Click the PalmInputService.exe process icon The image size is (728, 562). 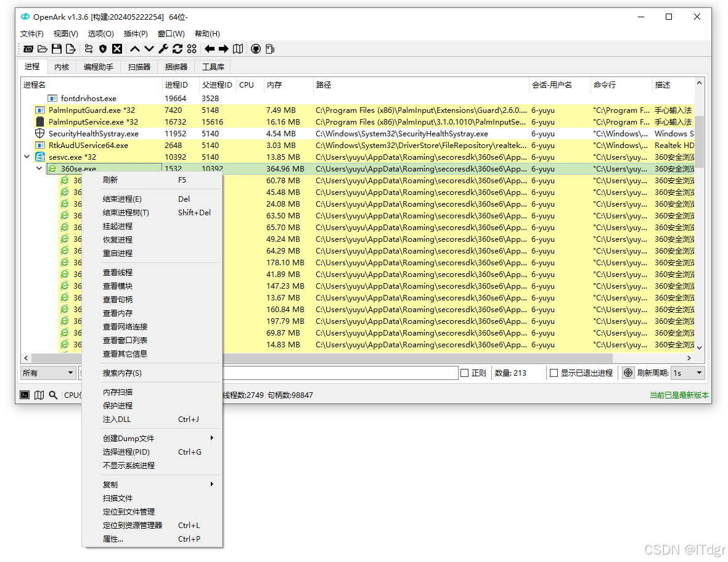[40, 122]
